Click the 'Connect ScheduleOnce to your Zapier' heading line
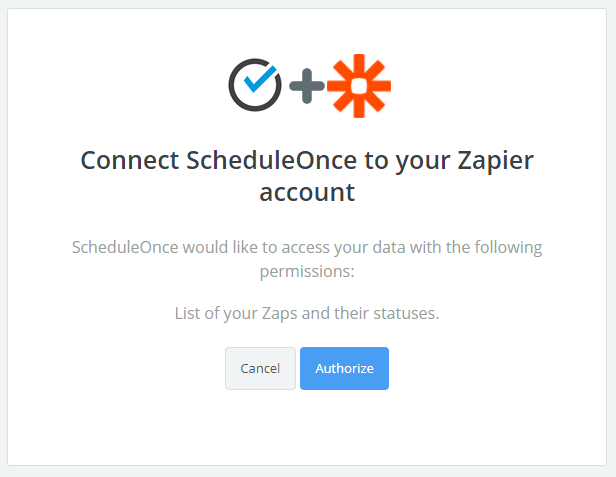Viewport: 616px width, 477px height. point(307,161)
